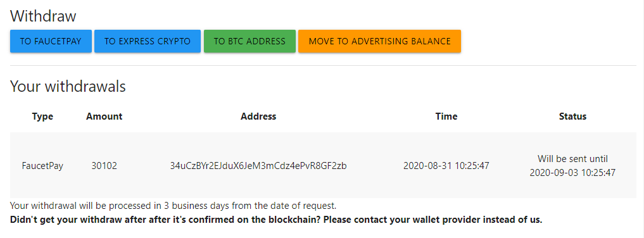
Task: Click the Amount column header
Action: 104,116
